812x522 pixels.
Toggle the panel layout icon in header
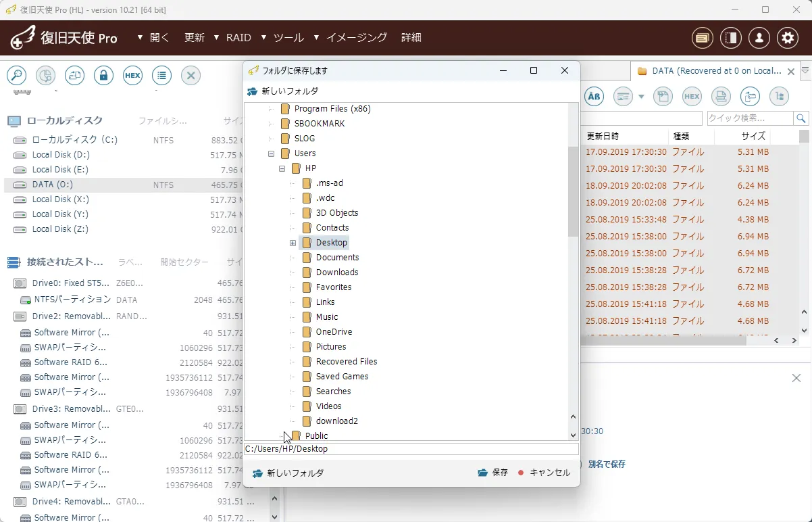731,38
